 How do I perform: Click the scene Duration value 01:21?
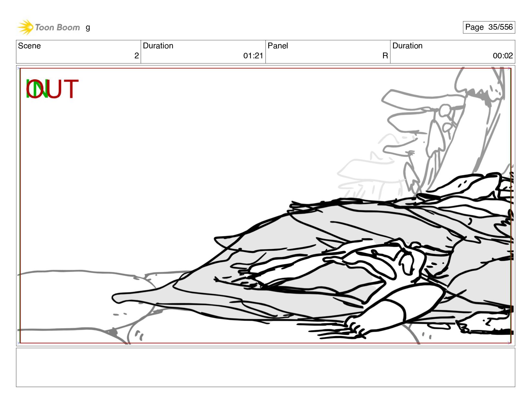click(x=253, y=56)
